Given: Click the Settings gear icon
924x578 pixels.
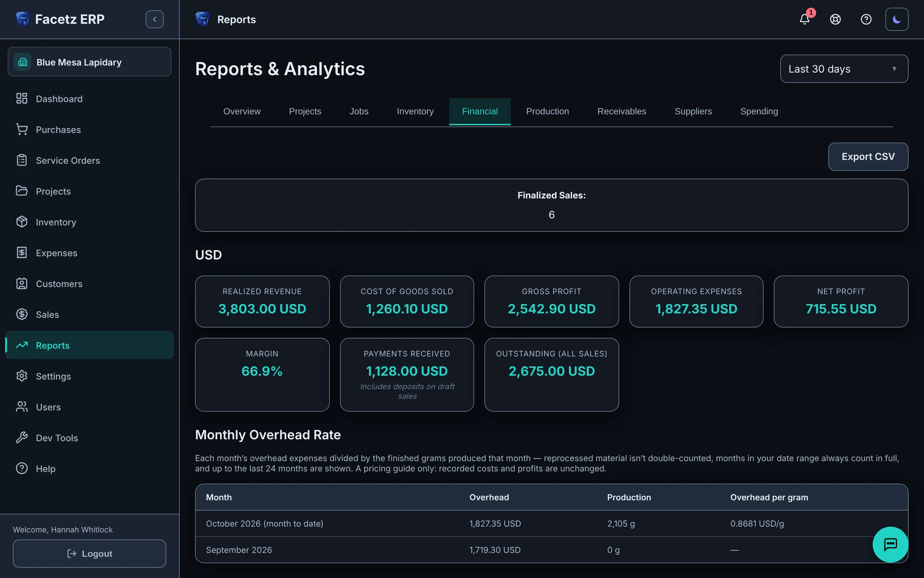Looking at the screenshot, I should click(22, 376).
